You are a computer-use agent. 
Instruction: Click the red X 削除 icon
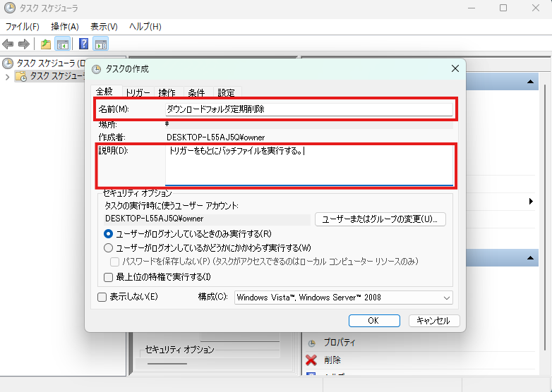pyautogui.click(x=311, y=360)
